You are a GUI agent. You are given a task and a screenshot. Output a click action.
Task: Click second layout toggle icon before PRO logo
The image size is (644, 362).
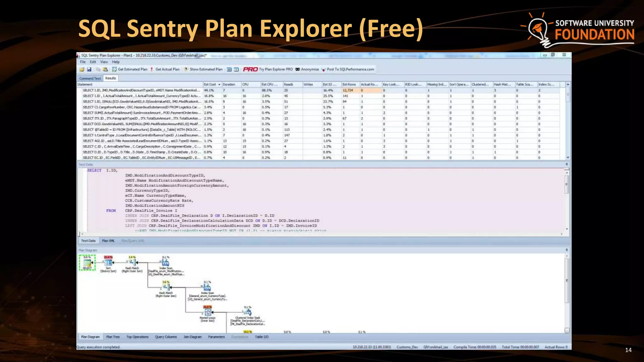236,69
